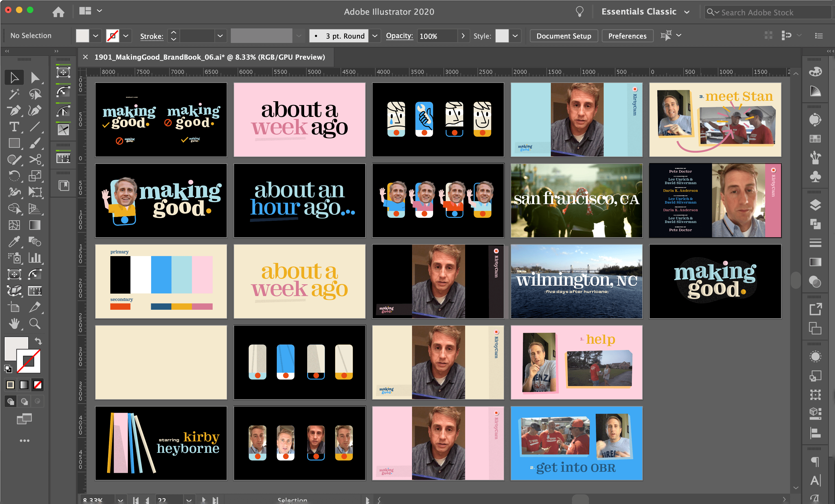Viewport: 835px width, 504px height.
Task: Click the Preferences button
Action: pyautogui.click(x=627, y=36)
